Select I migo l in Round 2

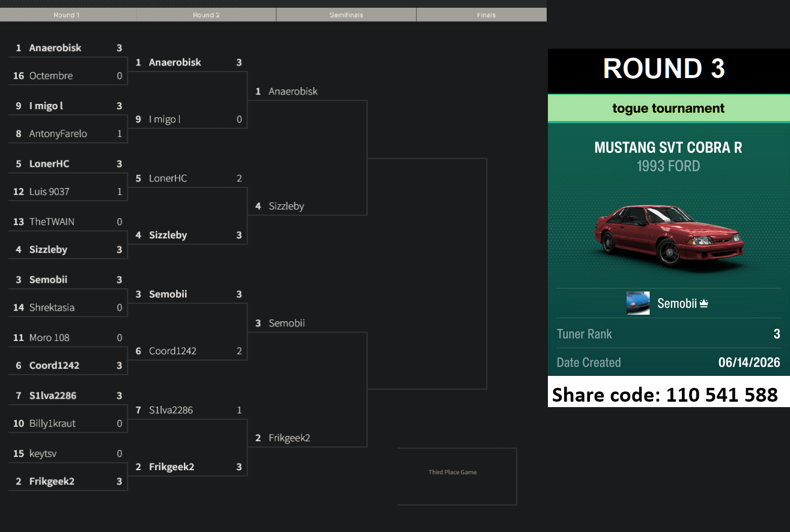point(165,119)
